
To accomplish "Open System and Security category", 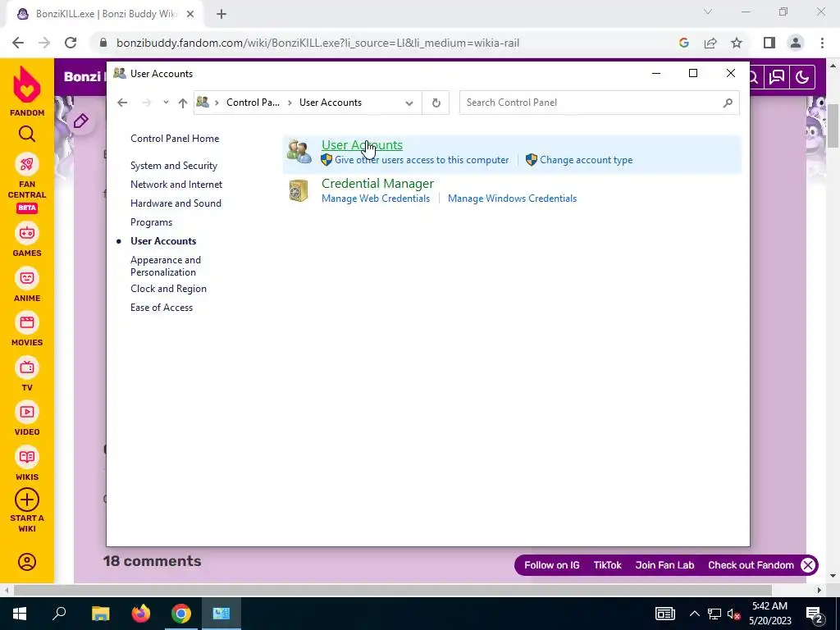I will coord(174,166).
